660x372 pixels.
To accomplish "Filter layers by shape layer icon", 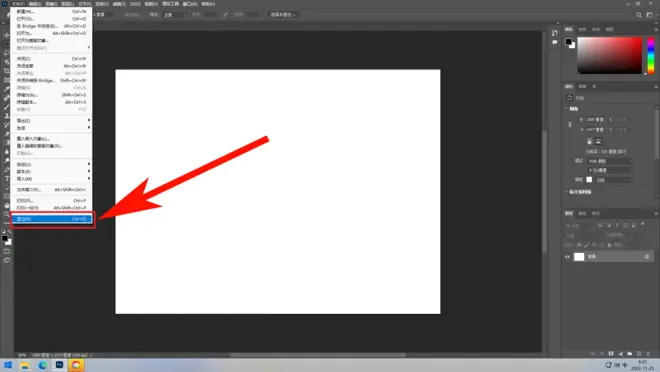I will pos(625,225).
